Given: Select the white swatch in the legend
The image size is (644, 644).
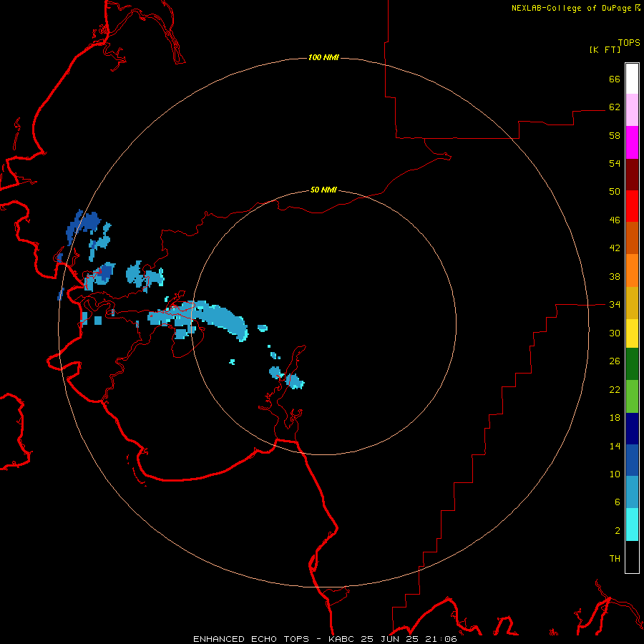Looking at the screenshot, I should [x=632, y=79].
